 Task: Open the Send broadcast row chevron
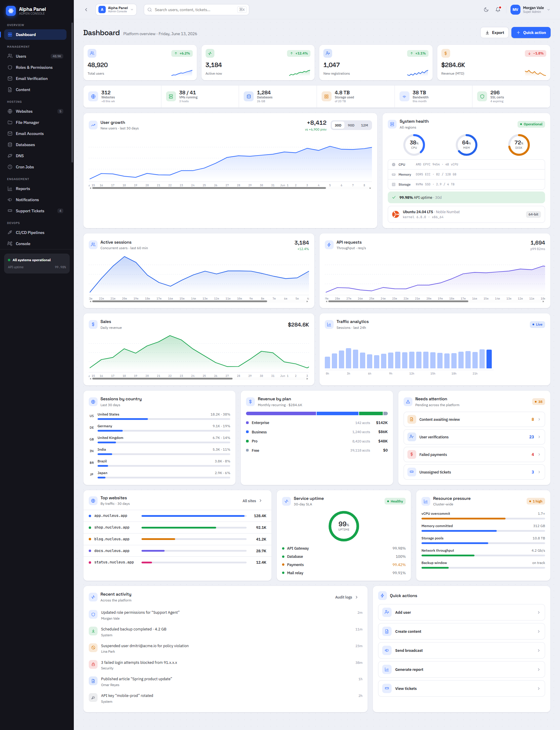(539, 650)
